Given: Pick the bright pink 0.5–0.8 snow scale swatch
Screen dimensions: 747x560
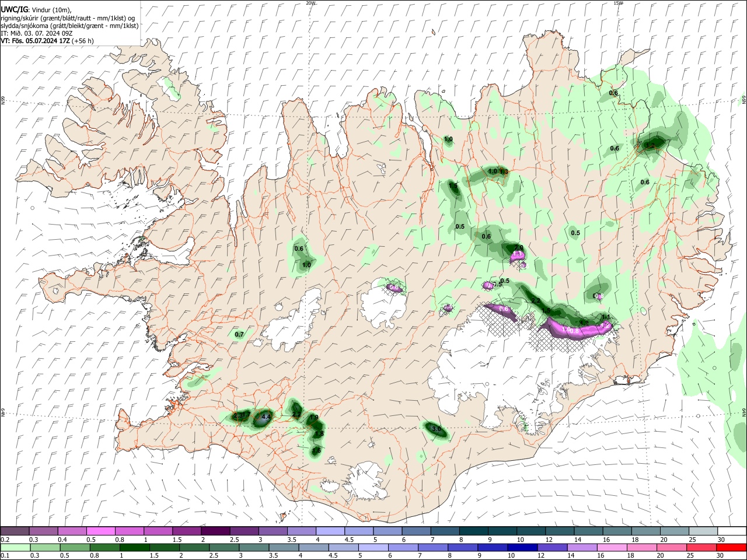Looking at the screenshot, I should pos(100,531).
